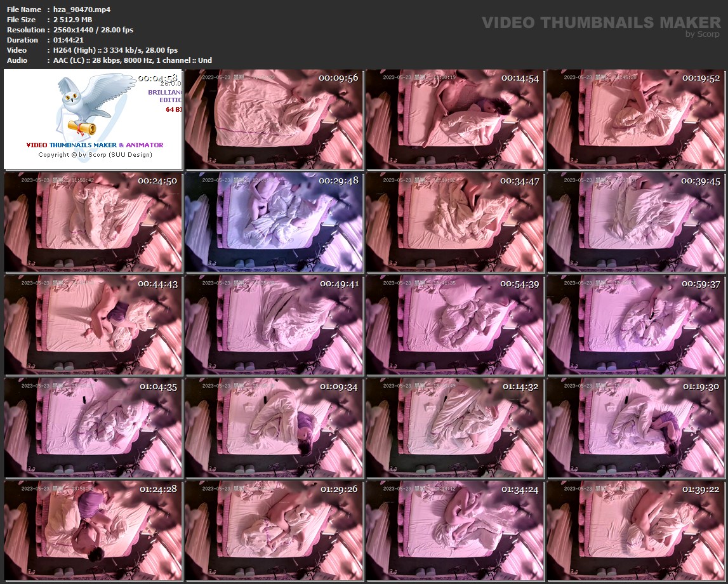
Task: Click the 00:54:39 thumbnail
Action: [454, 325]
